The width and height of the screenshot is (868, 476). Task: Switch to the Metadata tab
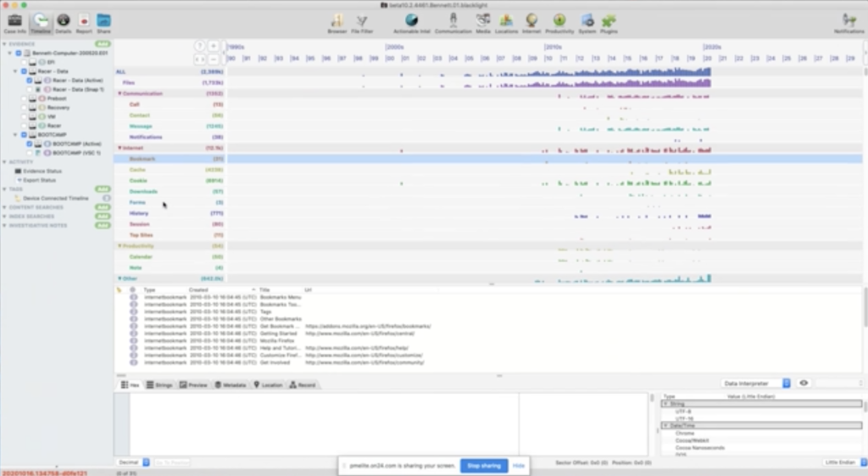pyautogui.click(x=230, y=385)
